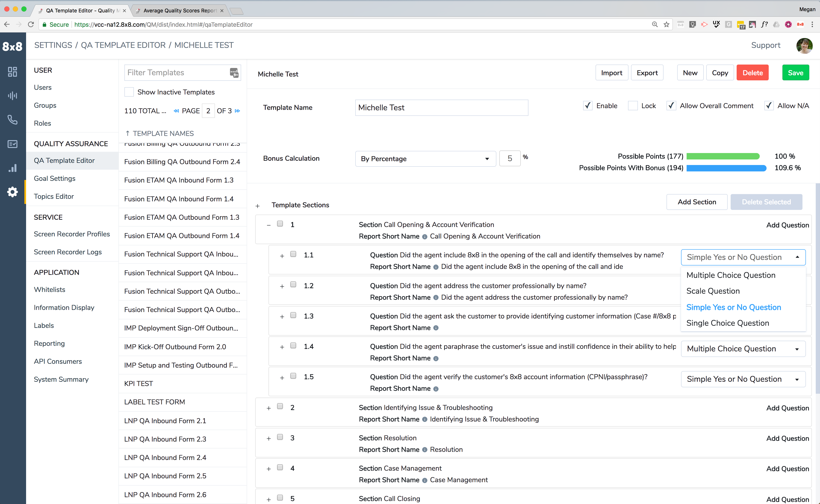
Task: Open the Bonus Calculation By Percentage dropdown
Action: pyautogui.click(x=425, y=159)
